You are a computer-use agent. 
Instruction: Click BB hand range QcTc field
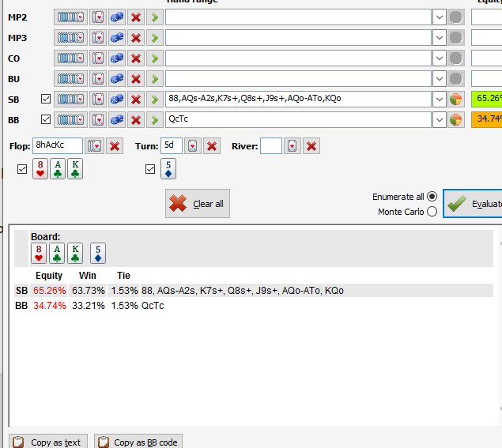298,119
